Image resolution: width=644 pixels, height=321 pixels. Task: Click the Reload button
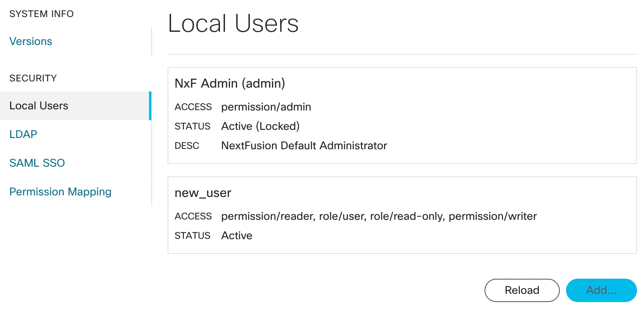(x=522, y=290)
